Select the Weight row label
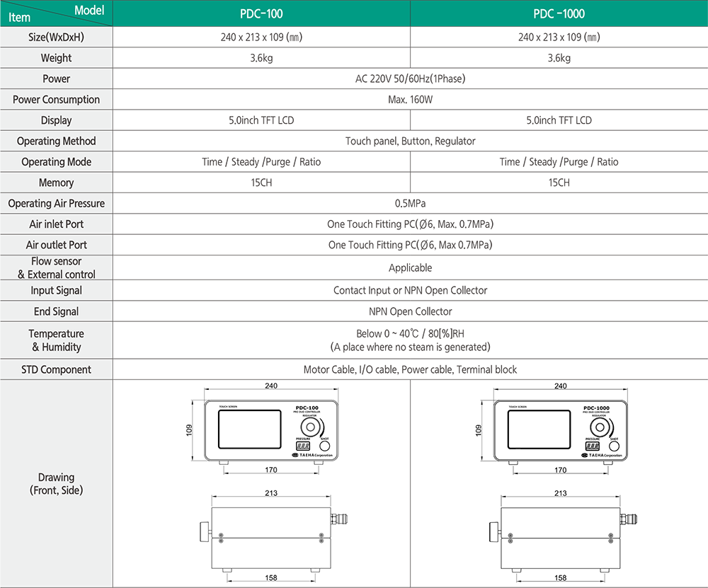The image size is (708, 588). (x=56, y=58)
